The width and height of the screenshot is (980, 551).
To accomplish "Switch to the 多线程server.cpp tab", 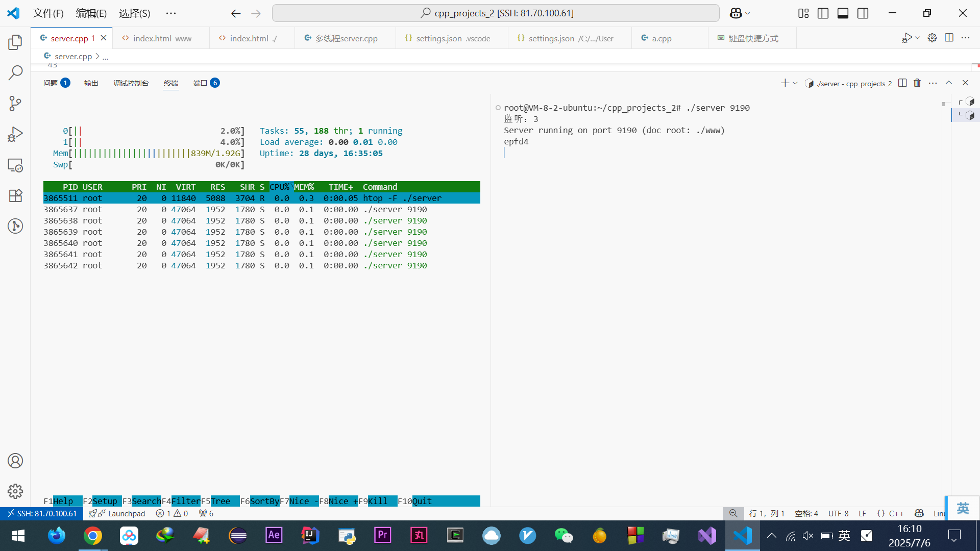I will tap(346, 38).
